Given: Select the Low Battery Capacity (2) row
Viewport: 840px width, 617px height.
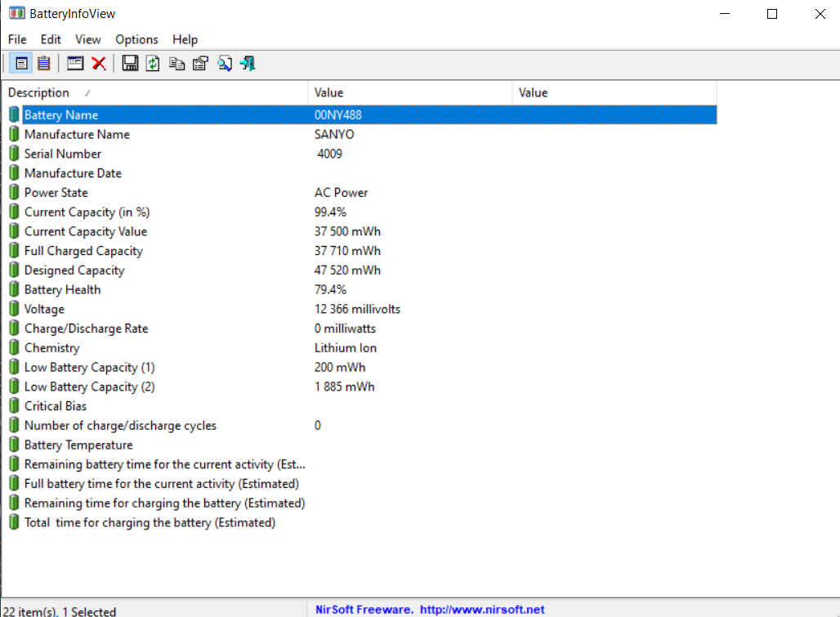Looking at the screenshot, I should pyautogui.click(x=360, y=387).
